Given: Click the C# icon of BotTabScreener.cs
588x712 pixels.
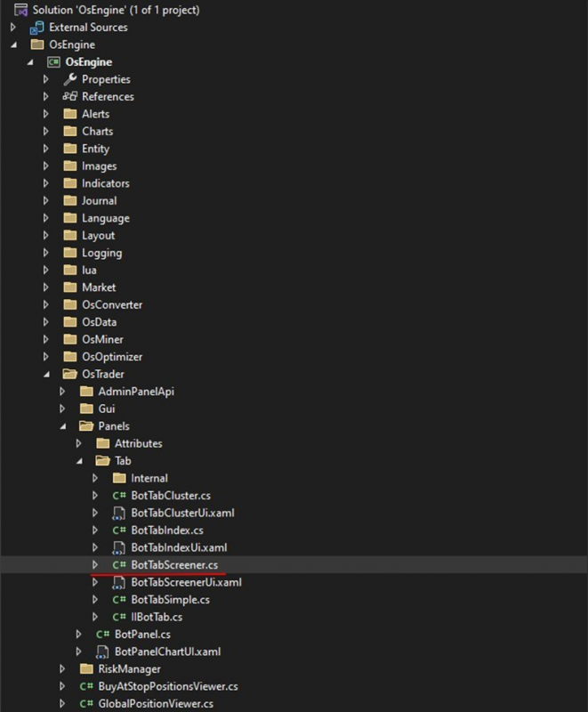Looking at the screenshot, I should (x=119, y=565).
